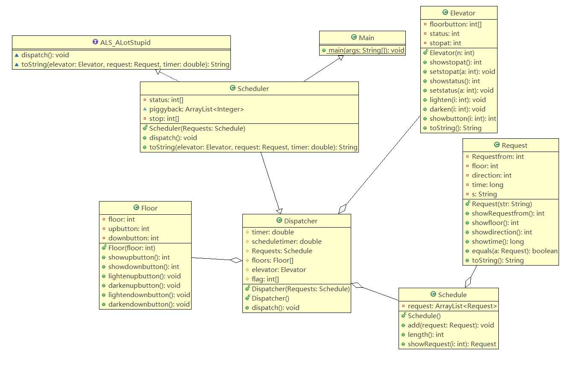Click lighten(i: int): void method
Image resolution: width=588 pixels, height=374 pixels.
tap(459, 99)
